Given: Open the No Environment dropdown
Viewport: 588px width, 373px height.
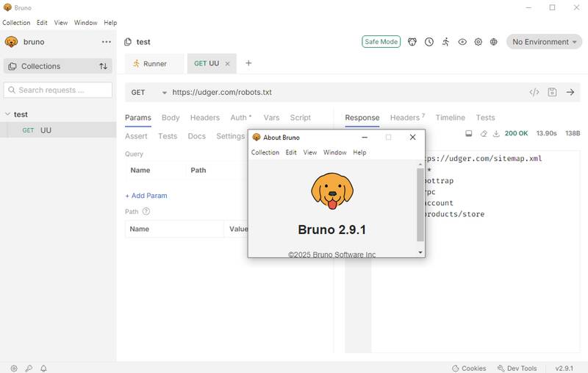Looking at the screenshot, I should coord(544,42).
